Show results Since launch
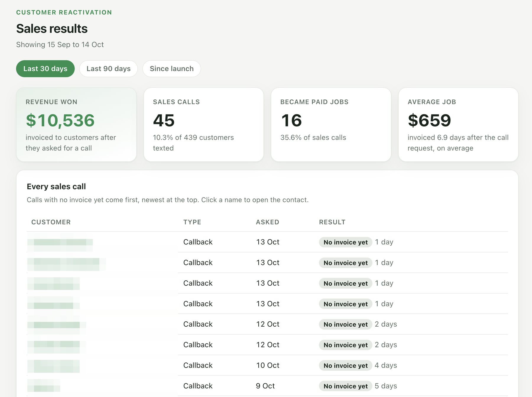 click(x=172, y=69)
